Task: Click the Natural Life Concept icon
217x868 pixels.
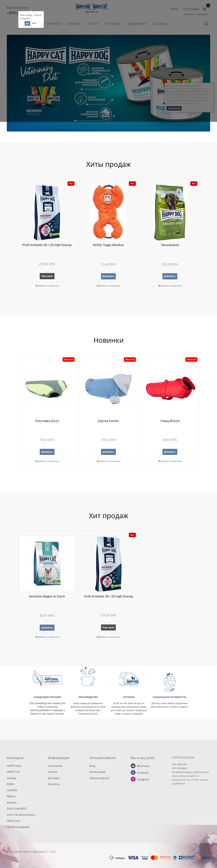Action: click(x=47, y=678)
